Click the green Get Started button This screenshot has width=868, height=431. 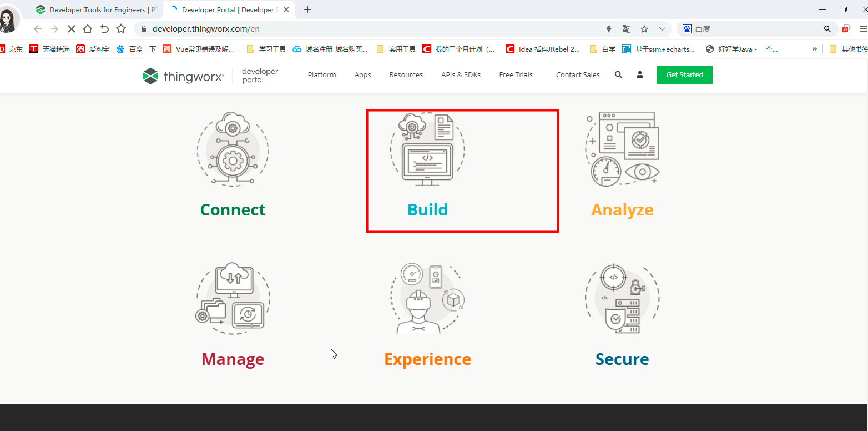pos(684,74)
